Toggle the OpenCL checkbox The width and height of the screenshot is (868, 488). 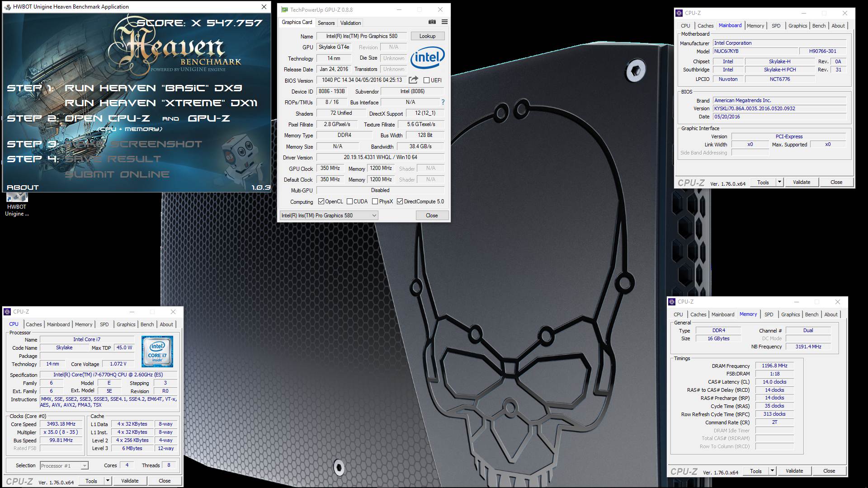[321, 202]
